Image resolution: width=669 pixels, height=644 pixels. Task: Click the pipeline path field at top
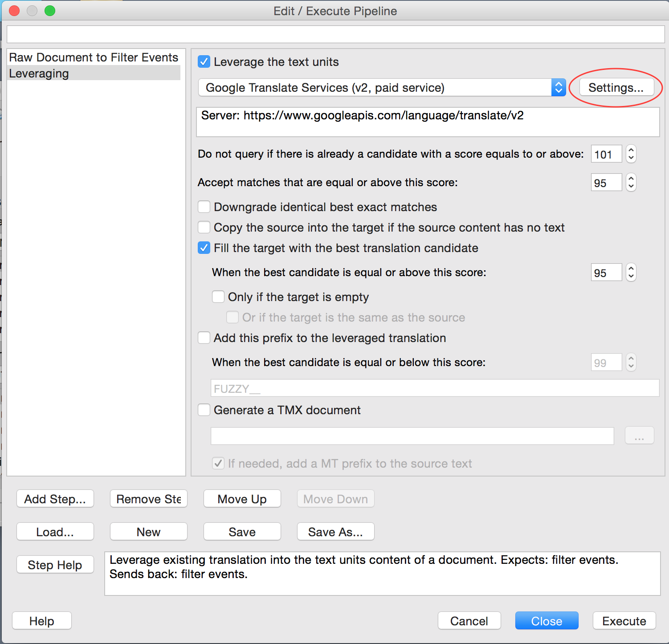click(x=335, y=34)
